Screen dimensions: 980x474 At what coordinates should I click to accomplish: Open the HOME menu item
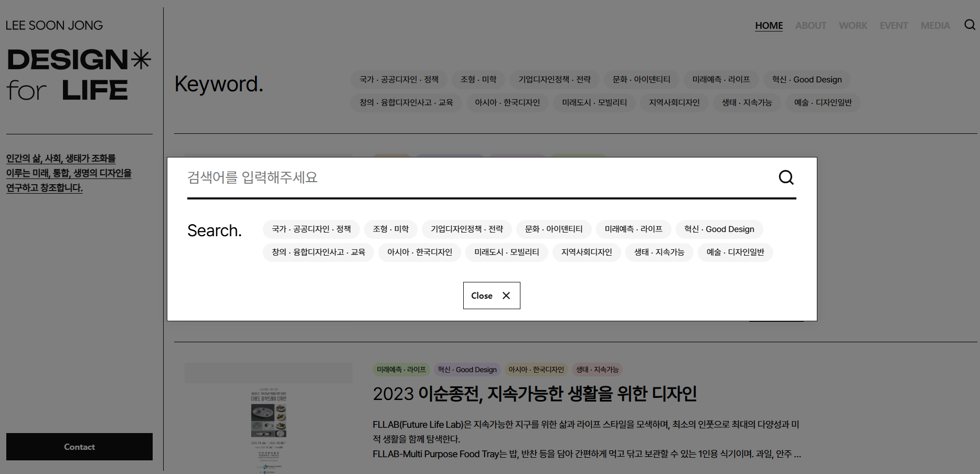pyautogui.click(x=769, y=26)
